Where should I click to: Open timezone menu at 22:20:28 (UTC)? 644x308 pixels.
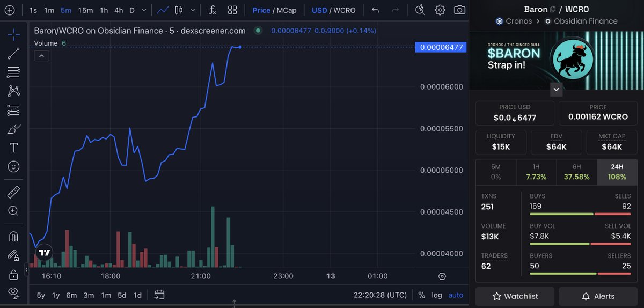click(x=380, y=295)
